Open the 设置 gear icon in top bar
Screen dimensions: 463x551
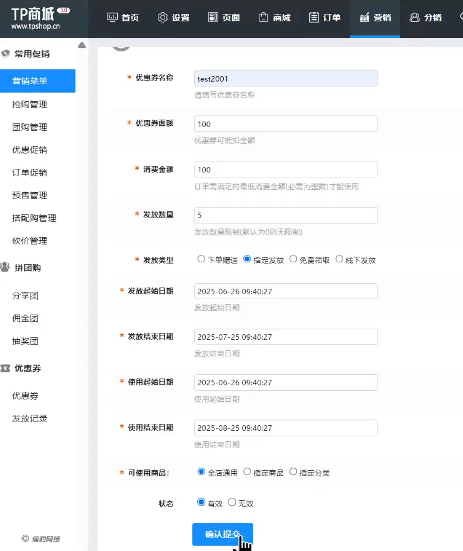(173, 17)
